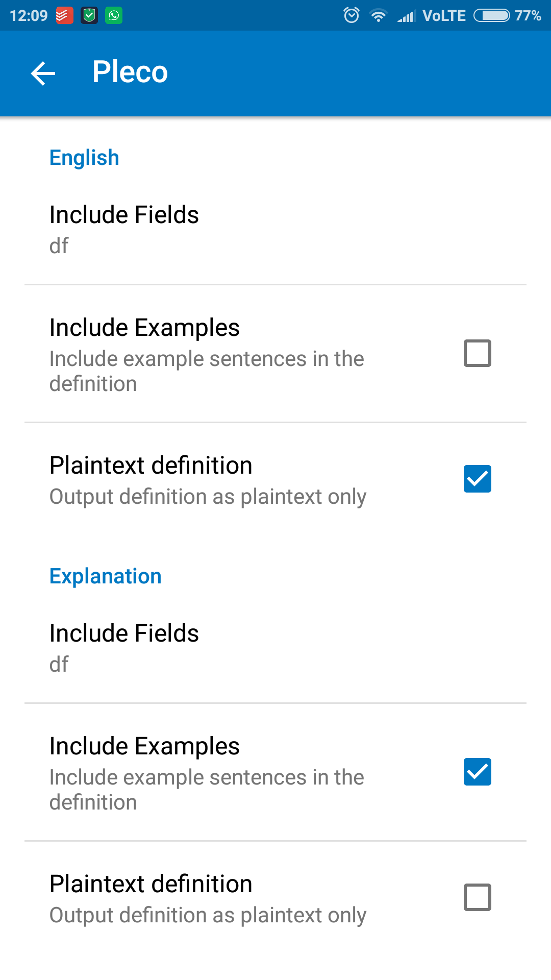This screenshot has width=551, height=980.
Task: Enable Include Examples under English
Action: pos(477,353)
